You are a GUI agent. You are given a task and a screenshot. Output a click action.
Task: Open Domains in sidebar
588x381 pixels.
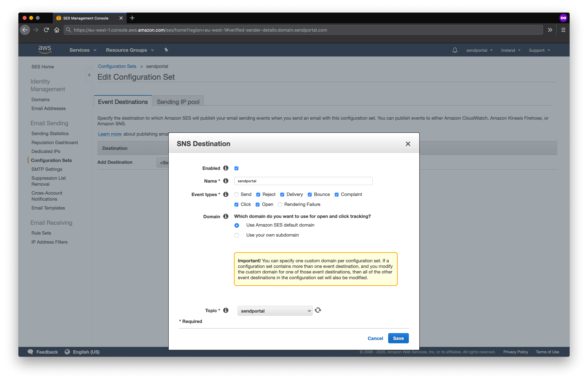pos(41,100)
